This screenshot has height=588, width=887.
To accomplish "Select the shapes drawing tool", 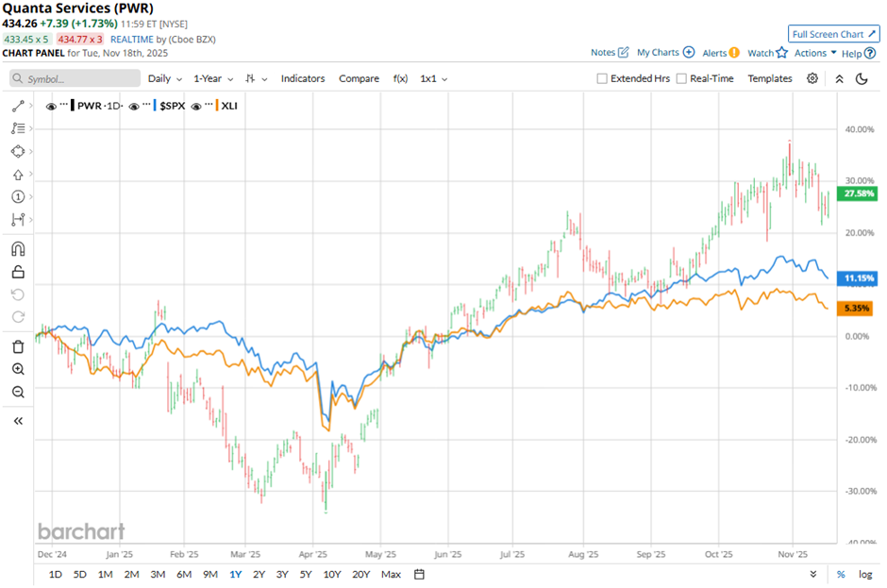I will (18, 152).
